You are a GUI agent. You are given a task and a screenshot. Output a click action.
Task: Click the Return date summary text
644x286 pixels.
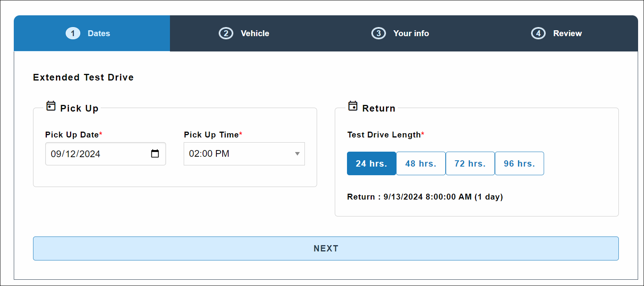coord(425,197)
